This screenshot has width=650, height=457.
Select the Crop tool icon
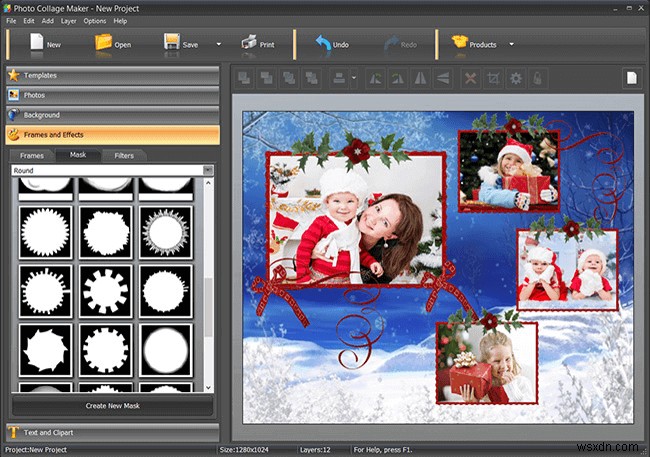pos(493,79)
